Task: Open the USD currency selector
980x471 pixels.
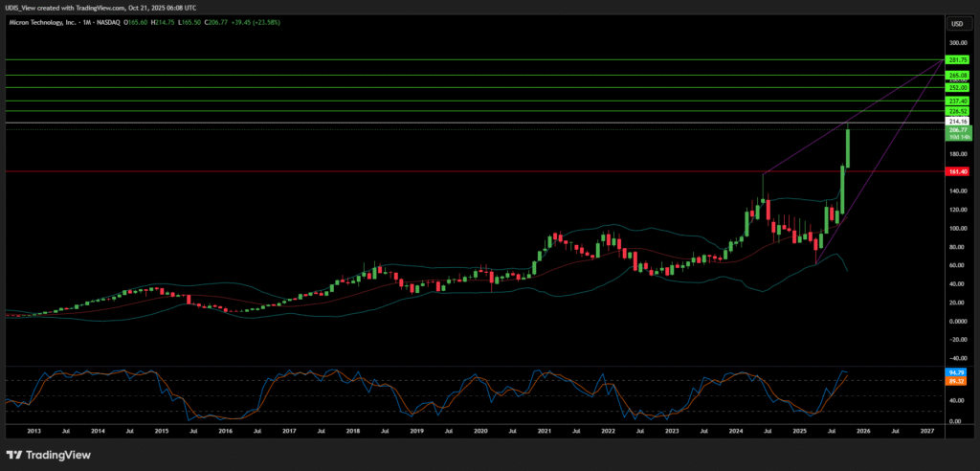Action: 956,23
